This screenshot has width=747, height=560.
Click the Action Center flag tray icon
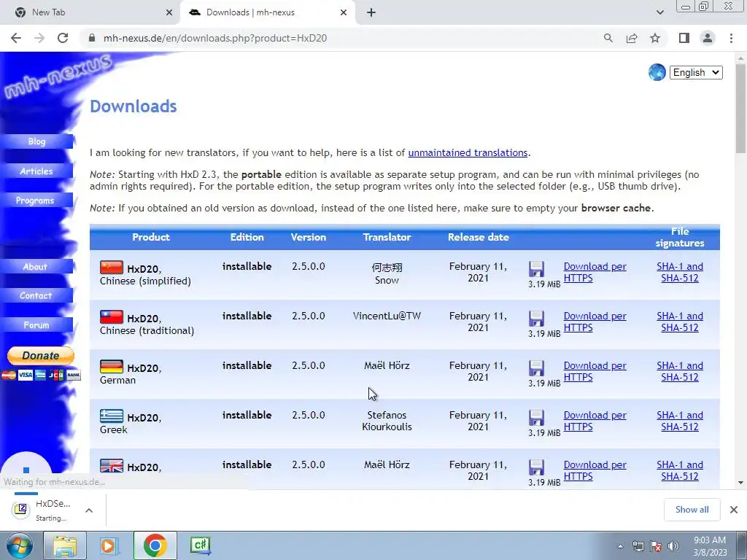click(x=656, y=546)
